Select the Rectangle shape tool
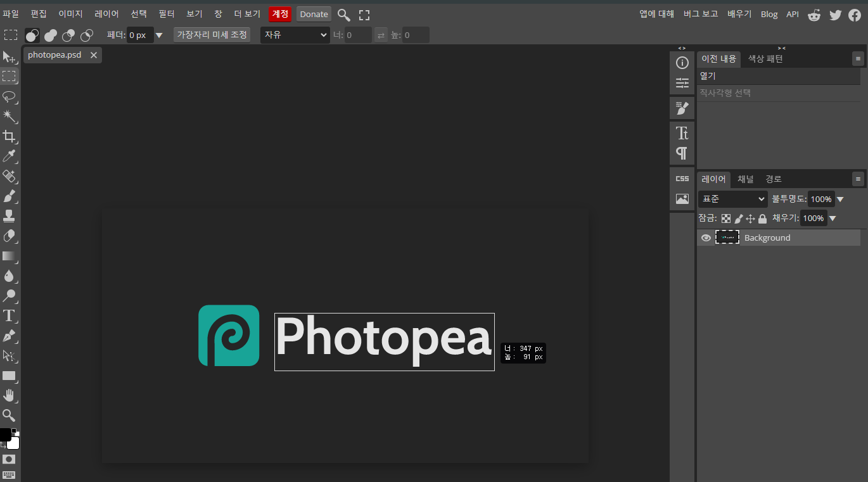The height and width of the screenshot is (482, 868). point(10,376)
